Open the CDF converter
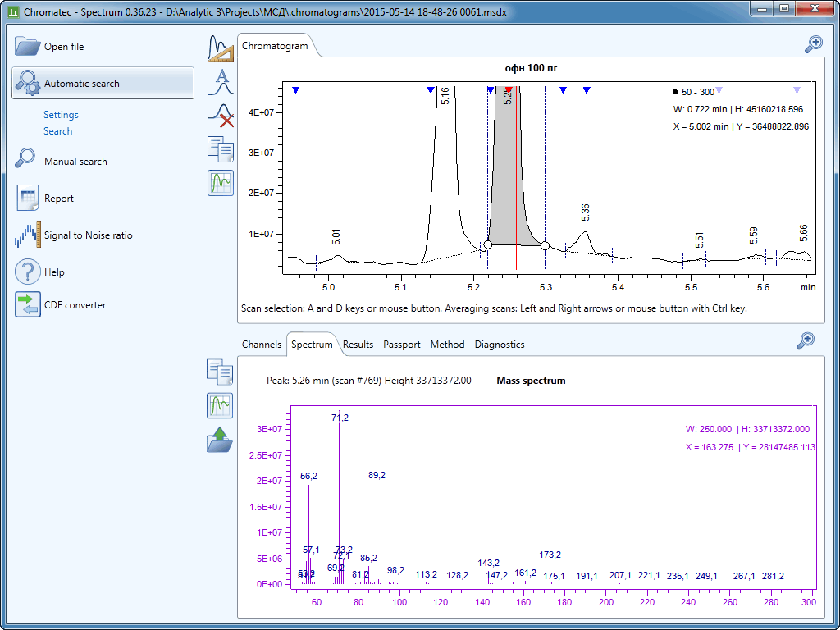This screenshot has height=630, width=840. click(75, 305)
